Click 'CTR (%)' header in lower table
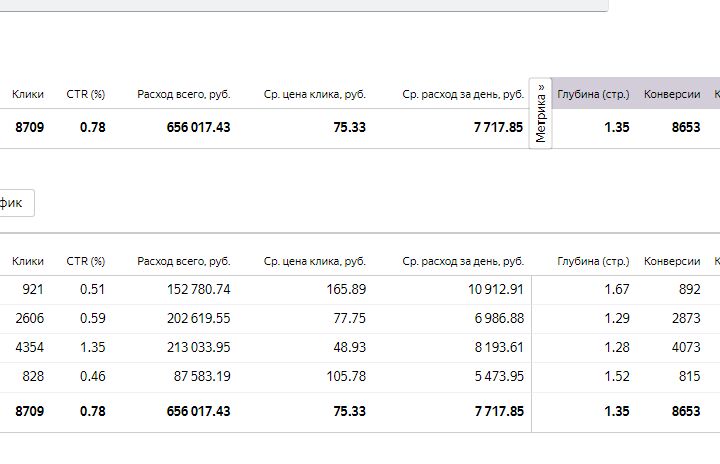Viewport: 720px width, 464px height. point(86,261)
